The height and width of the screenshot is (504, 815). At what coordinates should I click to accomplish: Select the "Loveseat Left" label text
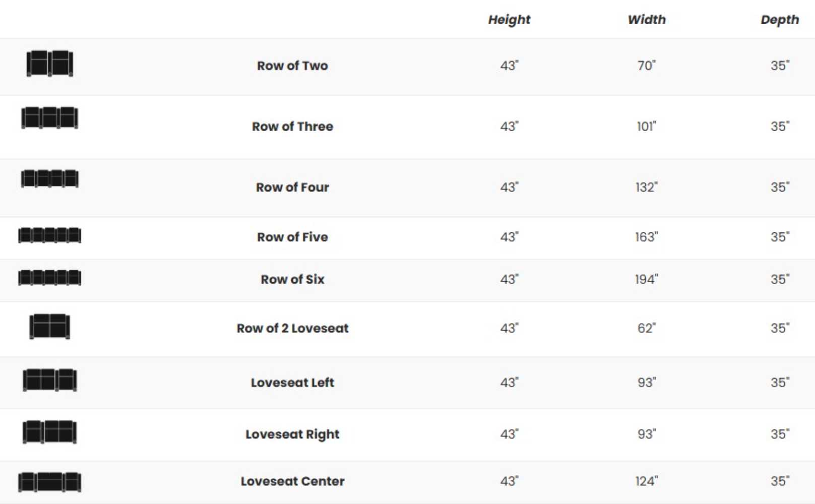pyautogui.click(x=292, y=383)
